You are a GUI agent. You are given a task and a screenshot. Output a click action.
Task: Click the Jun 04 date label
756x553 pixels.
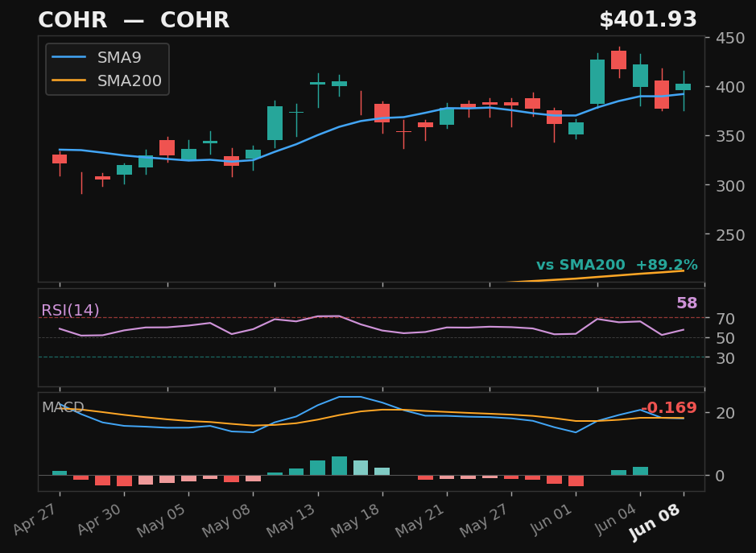pos(617,518)
